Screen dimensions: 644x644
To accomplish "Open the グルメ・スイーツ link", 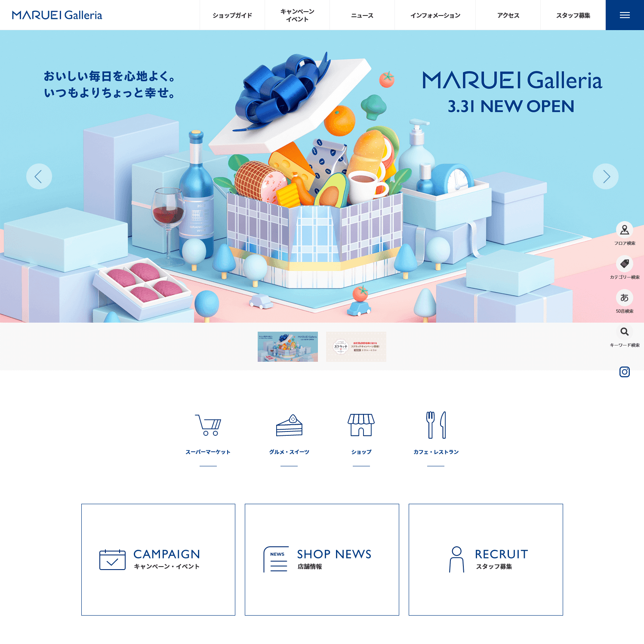I will click(289, 452).
